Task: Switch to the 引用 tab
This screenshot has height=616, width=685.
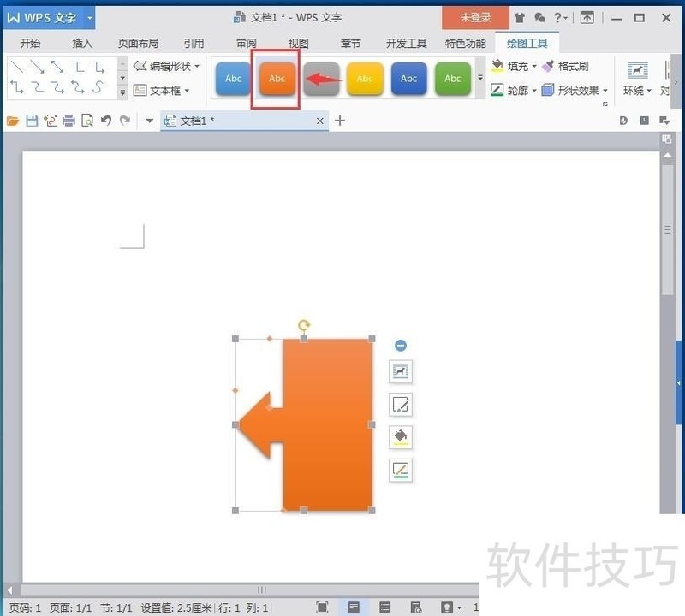Action: click(x=194, y=44)
